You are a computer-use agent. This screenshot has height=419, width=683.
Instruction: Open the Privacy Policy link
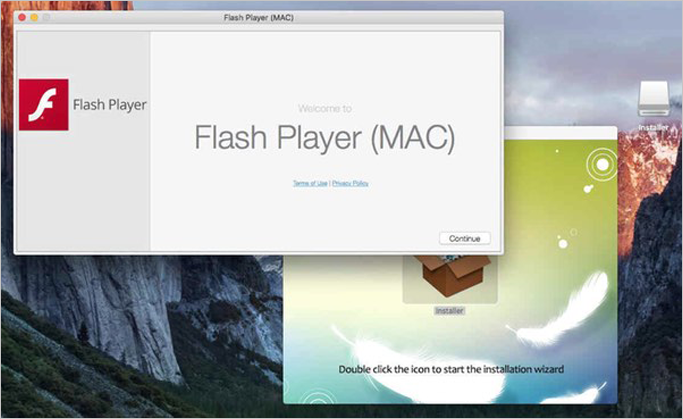[x=350, y=183]
